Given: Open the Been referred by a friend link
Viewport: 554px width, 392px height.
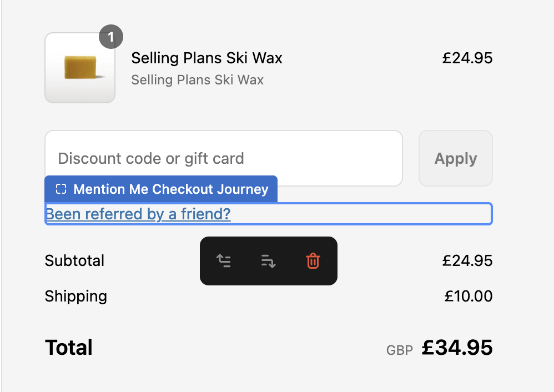Looking at the screenshot, I should coord(138,214).
